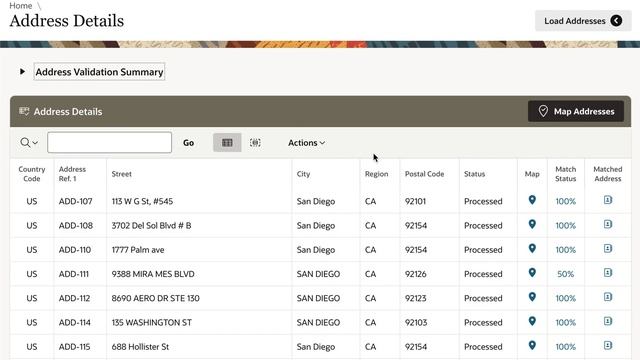Open 100% match status for ADD-107
The width and height of the screenshot is (640, 360).
[565, 201]
